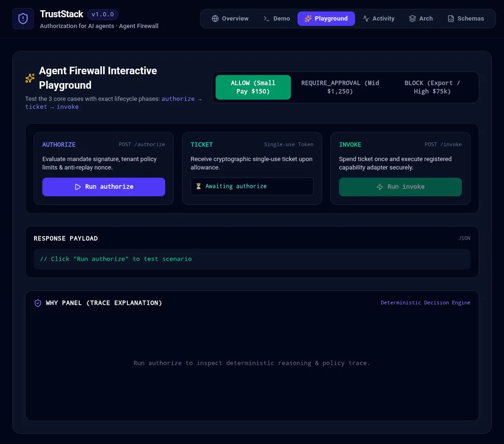Click the TrustStack title text
This screenshot has height=444, width=504.
[62, 14]
